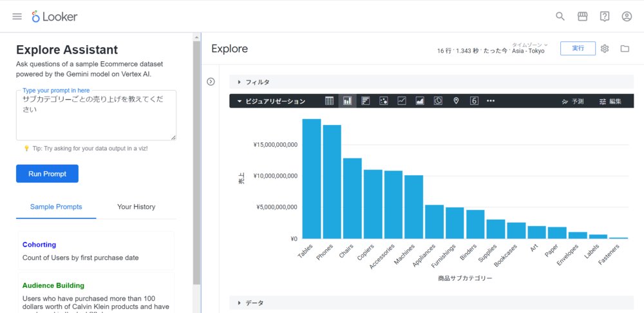644x313 pixels.
Task: Open the Explore settings gear
Action: pos(604,48)
